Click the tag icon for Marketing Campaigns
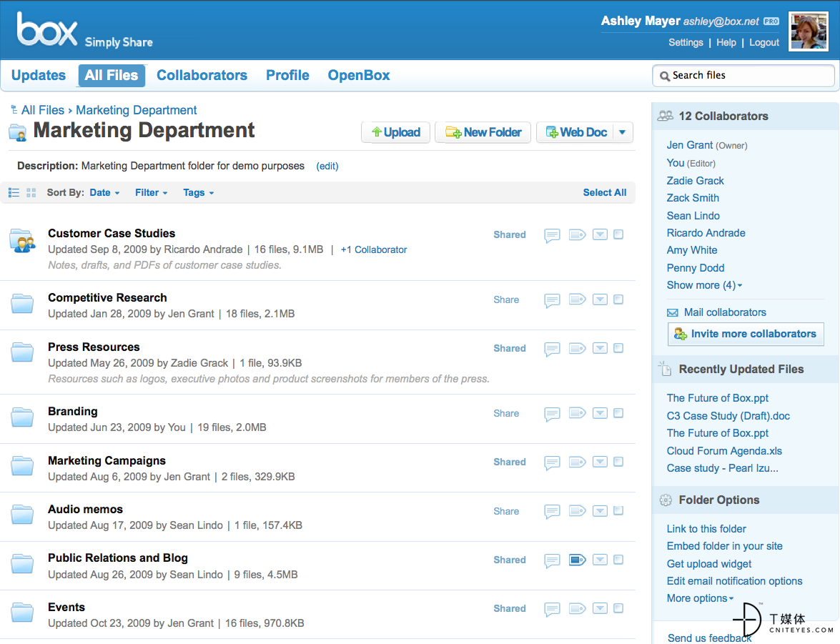Viewport: 840px width, 644px height. click(x=577, y=462)
